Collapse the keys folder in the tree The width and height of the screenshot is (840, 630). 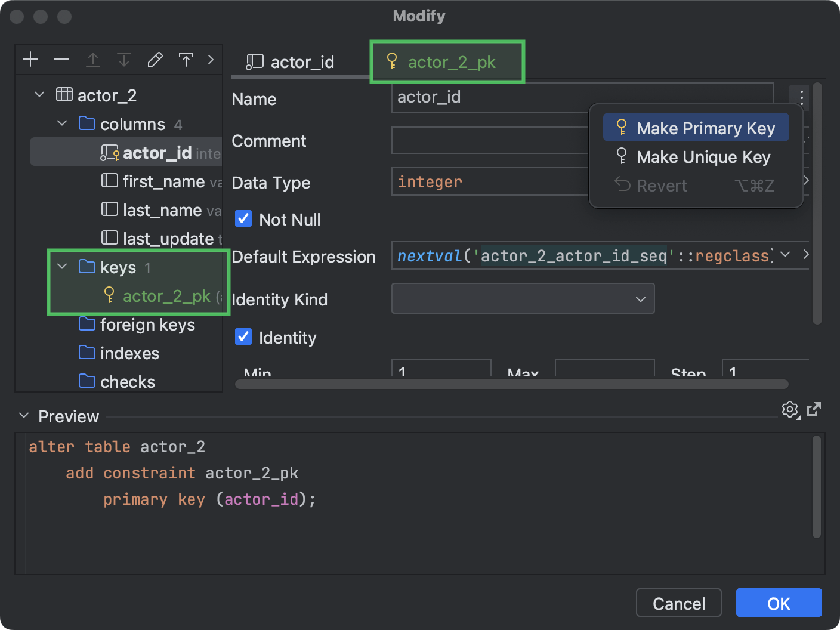pyautogui.click(x=61, y=267)
